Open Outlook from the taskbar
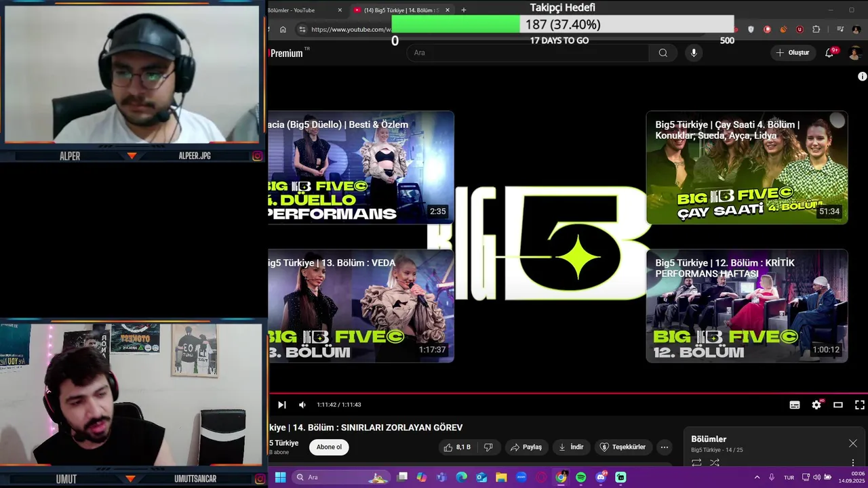Screen dimensions: 868x488 481,477
